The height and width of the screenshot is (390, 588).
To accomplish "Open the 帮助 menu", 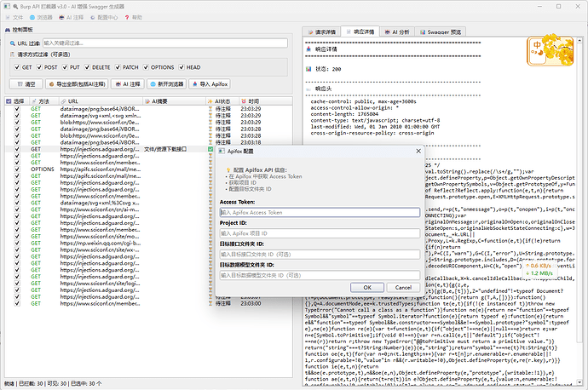I will (x=134, y=17).
